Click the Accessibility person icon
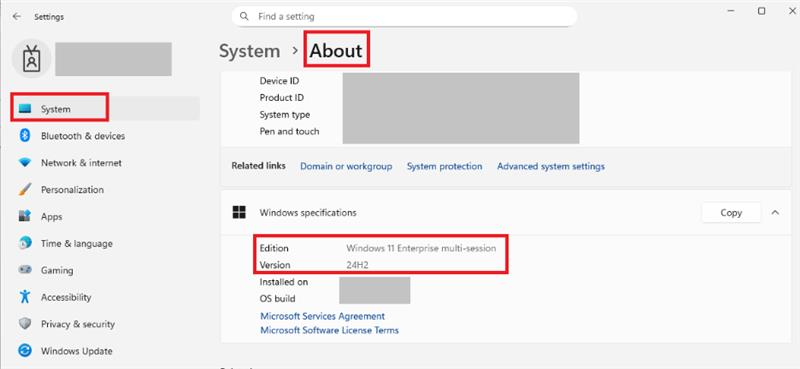 [x=24, y=297]
